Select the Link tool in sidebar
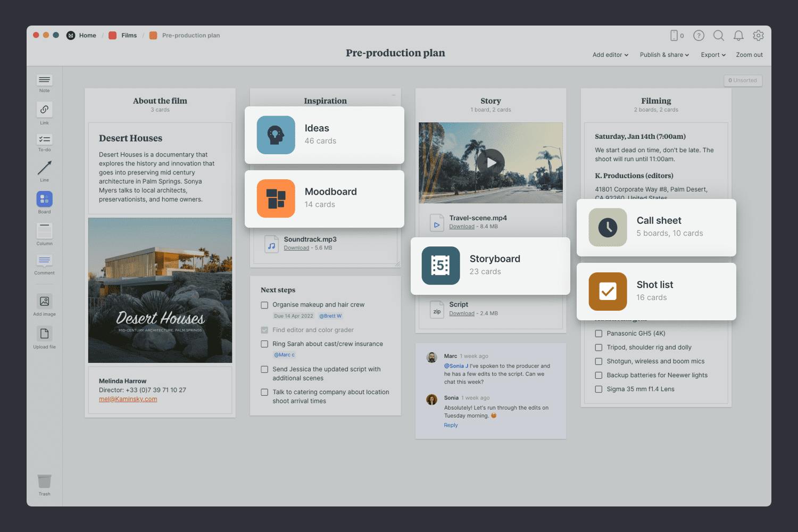Viewport: 798px width, 532px height. 44,110
